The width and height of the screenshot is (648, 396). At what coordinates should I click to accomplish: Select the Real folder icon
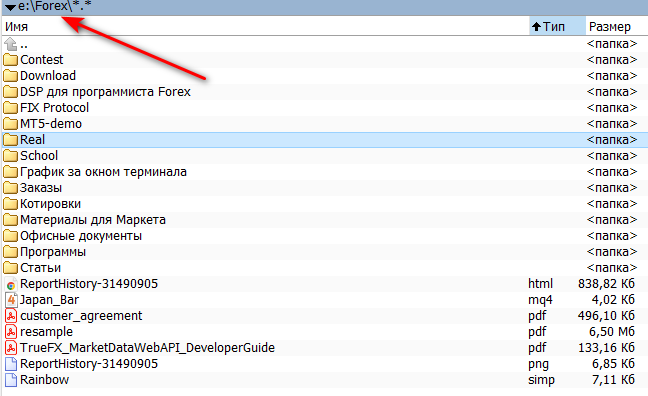pos(11,140)
